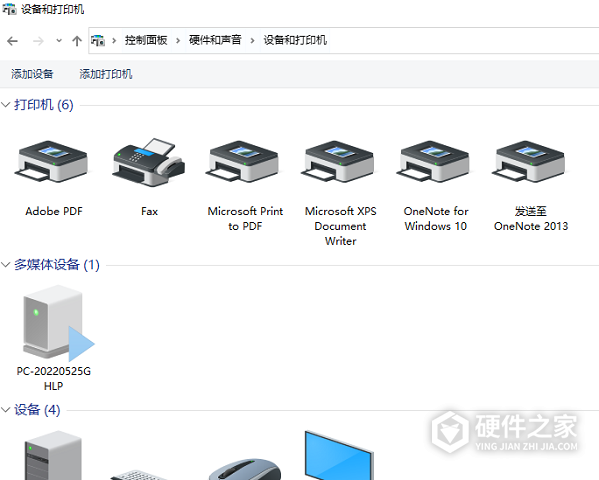Collapse the 打印机 (6) group
The width and height of the screenshot is (599, 480).
click(x=5, y=105)
